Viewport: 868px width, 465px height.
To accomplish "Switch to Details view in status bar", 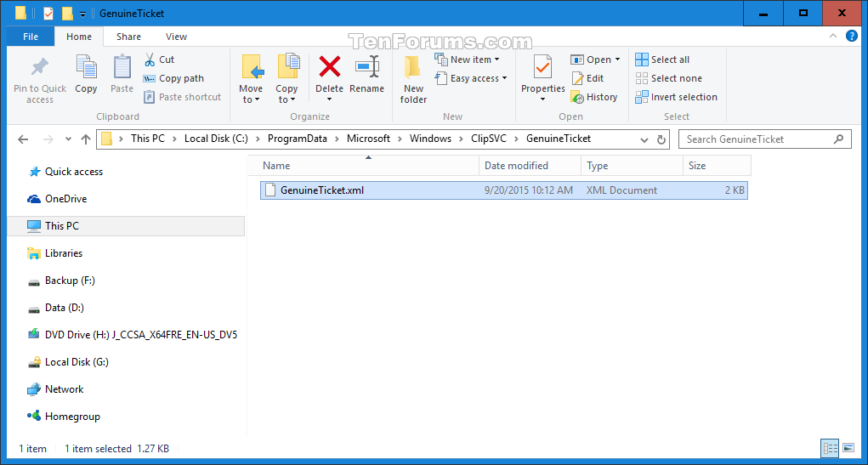I will point(830,447).
